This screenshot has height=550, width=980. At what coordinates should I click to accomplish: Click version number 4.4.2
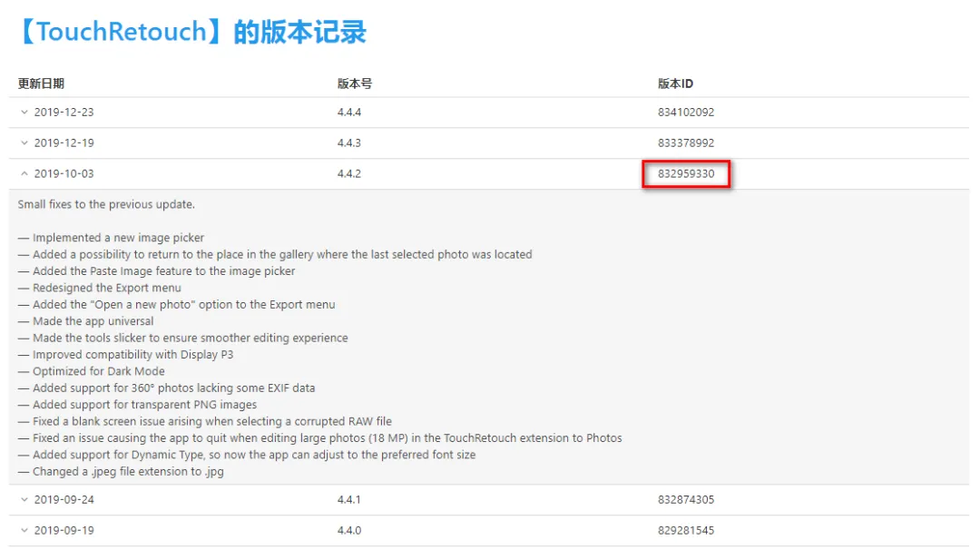tap(349, 173)
